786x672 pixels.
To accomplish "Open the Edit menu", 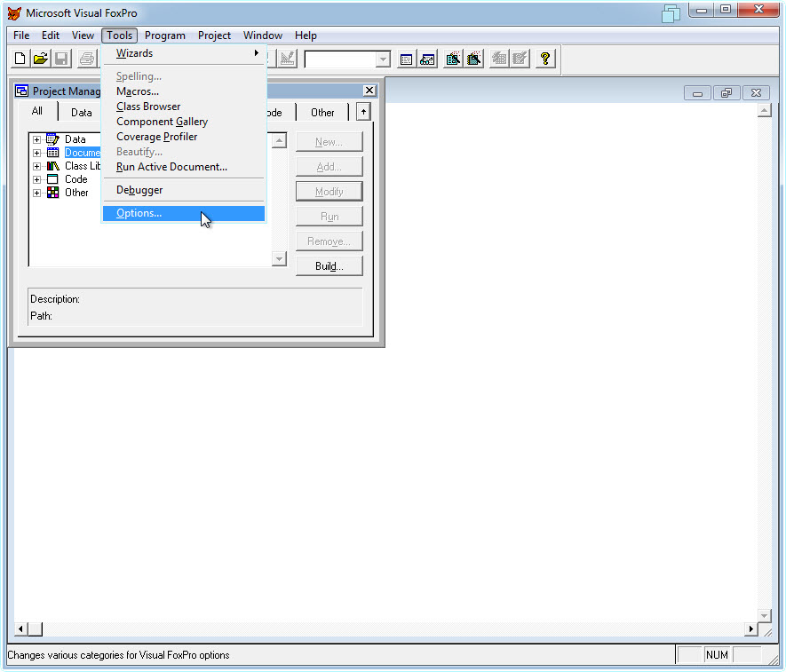I will coord(50,36).
